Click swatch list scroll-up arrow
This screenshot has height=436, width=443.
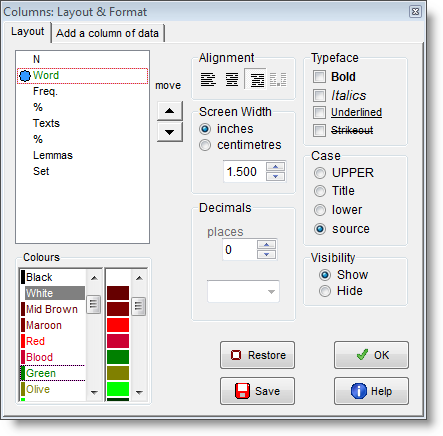click(139, 278)
